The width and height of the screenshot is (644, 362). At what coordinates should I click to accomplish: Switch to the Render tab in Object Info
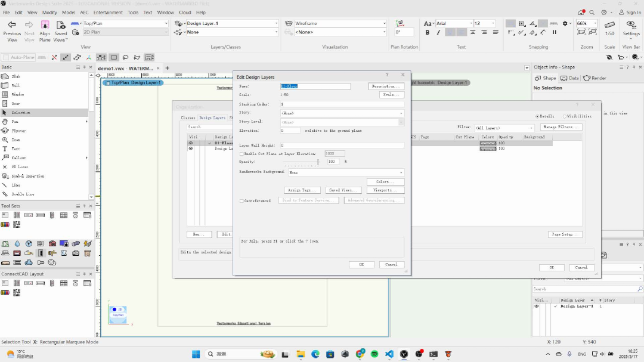click(595, 78)
